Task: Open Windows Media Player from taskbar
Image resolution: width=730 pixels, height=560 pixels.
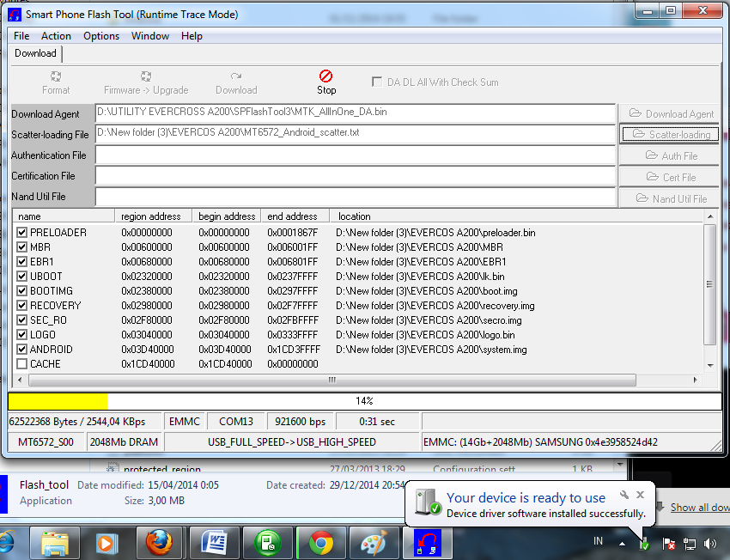Action: pyautogui.click(x=107, y=543)
